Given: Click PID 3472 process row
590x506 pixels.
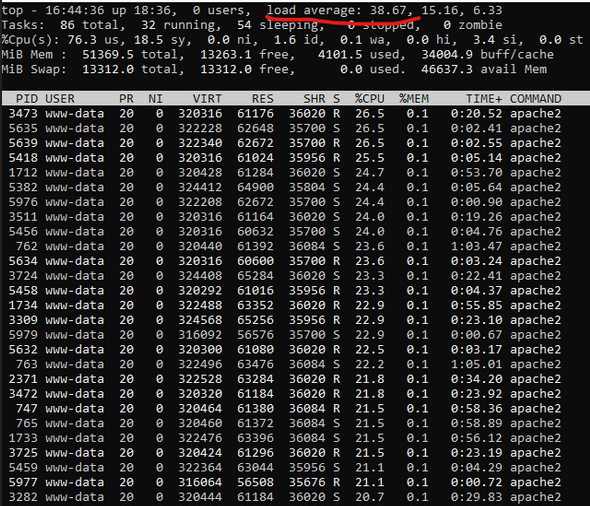Looking at the screenshot, I should [x=285, y=394].
